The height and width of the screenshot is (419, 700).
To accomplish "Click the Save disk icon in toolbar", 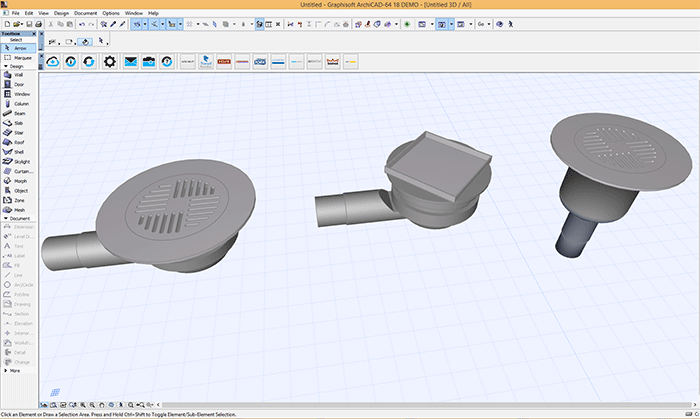I will (x=29, y=24).
